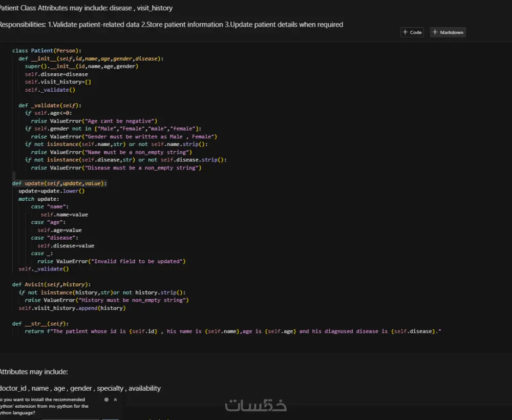Screen dimensions: 512x420
Task: Add a new Code cell
Action: point(412,32)
